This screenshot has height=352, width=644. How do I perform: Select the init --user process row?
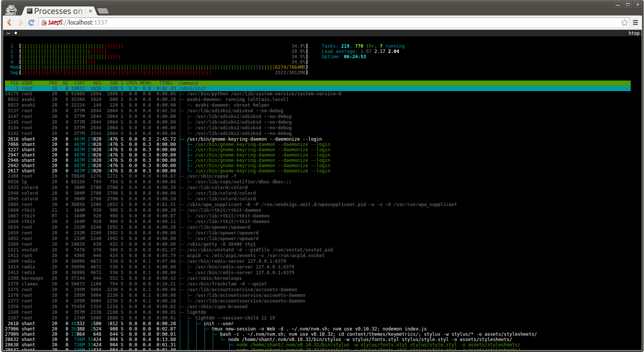coord(318,324)
